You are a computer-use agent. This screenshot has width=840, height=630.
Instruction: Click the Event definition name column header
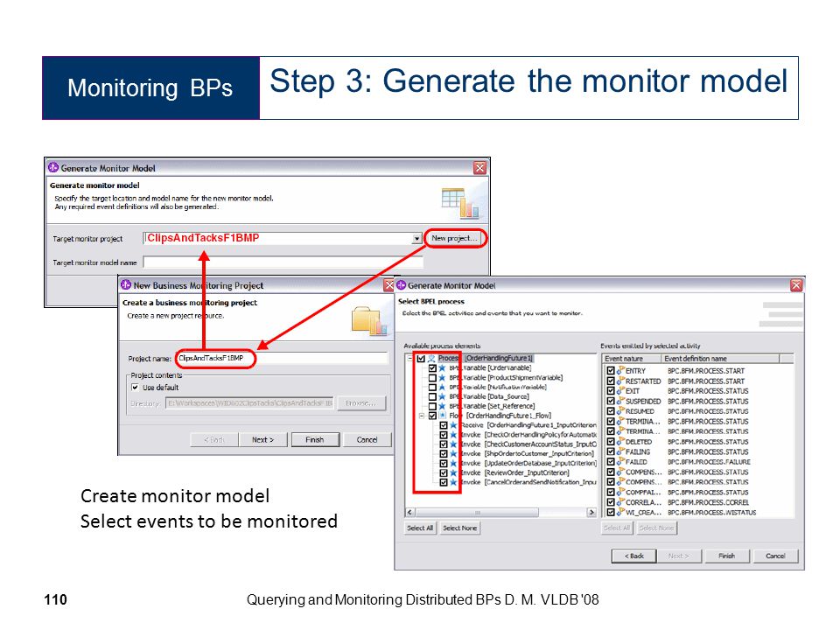(x=720, y=359)
